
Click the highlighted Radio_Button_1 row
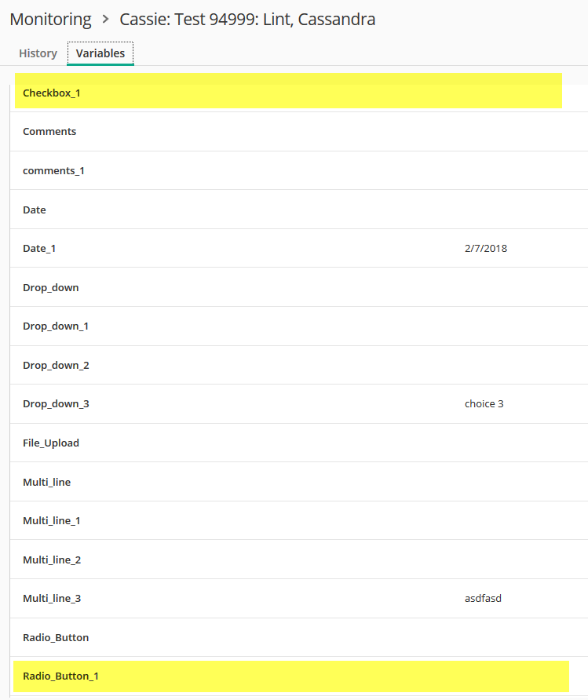(291, 676)
